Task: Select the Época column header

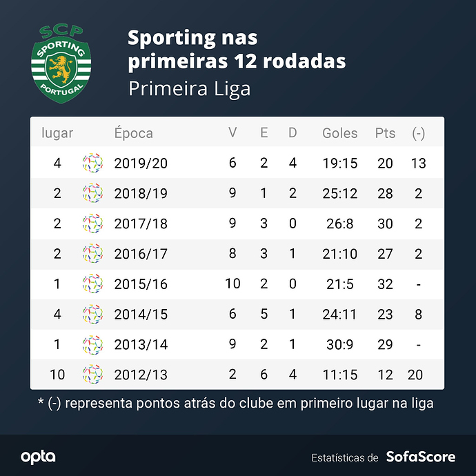Action: pyautogui.click(x=134, y=133)
